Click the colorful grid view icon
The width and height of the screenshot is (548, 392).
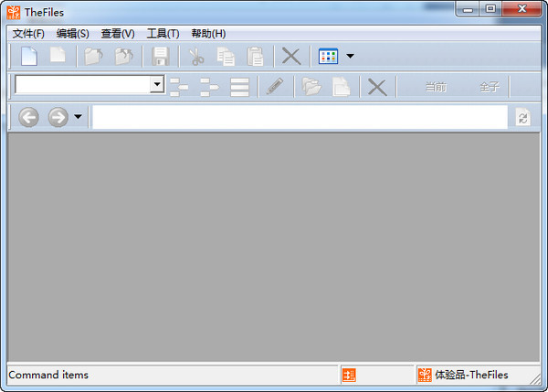pyautogui.click(x=328, y=56)
